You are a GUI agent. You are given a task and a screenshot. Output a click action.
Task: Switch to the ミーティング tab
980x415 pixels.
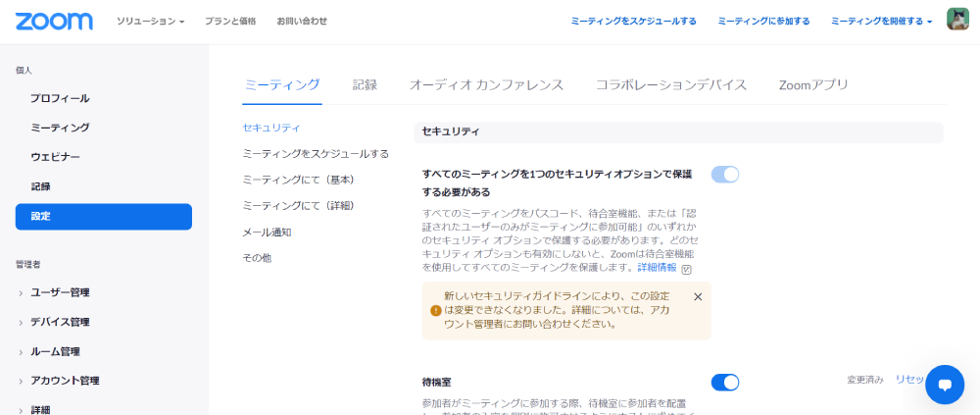tap(282, 85)
